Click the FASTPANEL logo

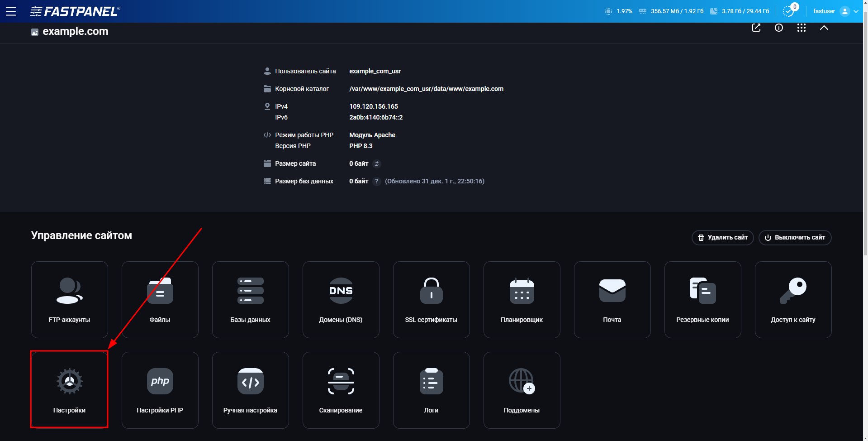click(x=75, y=11)
